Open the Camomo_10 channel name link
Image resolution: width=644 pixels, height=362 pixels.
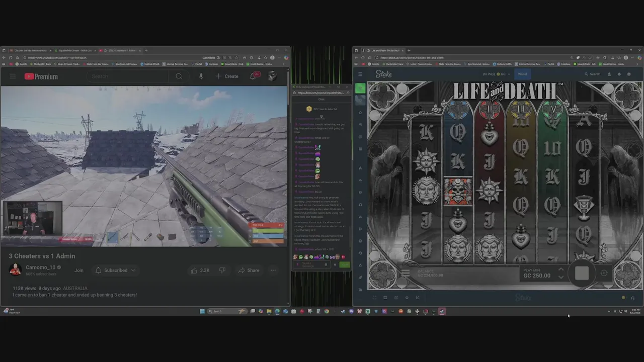[x=40, y=267]
